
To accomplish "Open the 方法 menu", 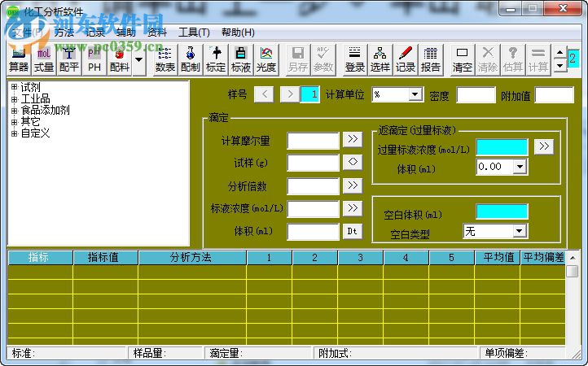I will coord(64,33).
